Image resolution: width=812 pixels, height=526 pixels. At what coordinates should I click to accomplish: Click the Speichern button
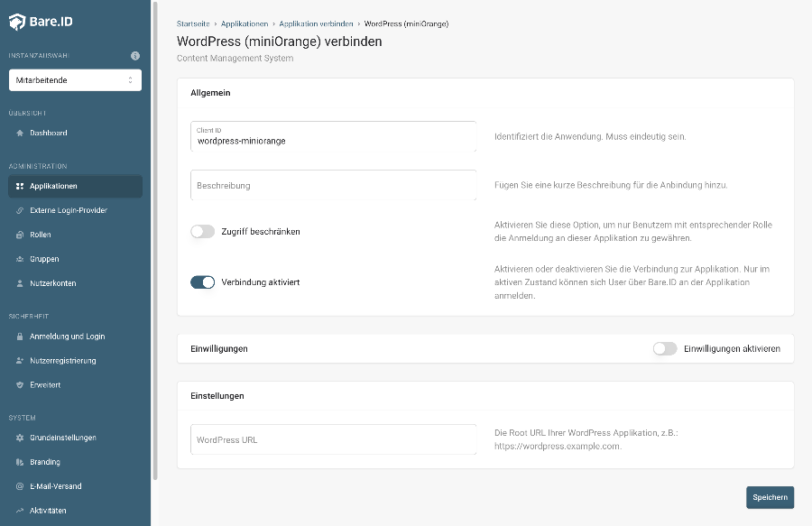pyautogui.click(x=770, y=497)
